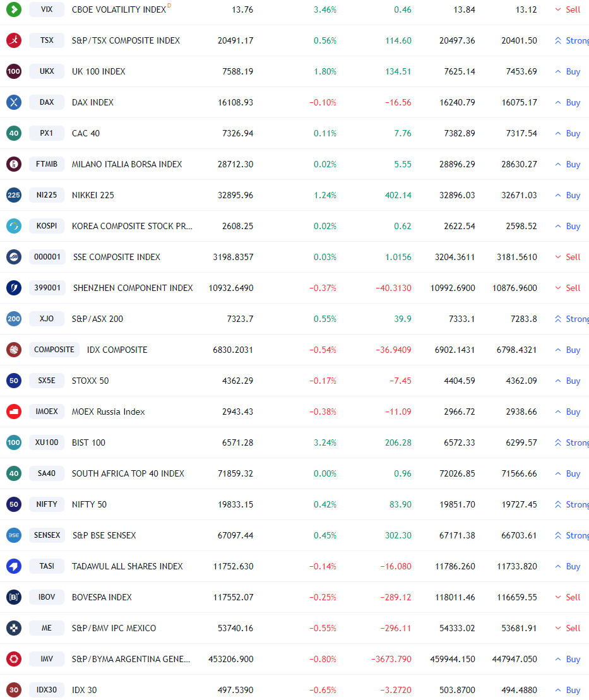Click IMV change value -3673.790
The height and width of the screenshot is (700, 589).
coord(391,660)
